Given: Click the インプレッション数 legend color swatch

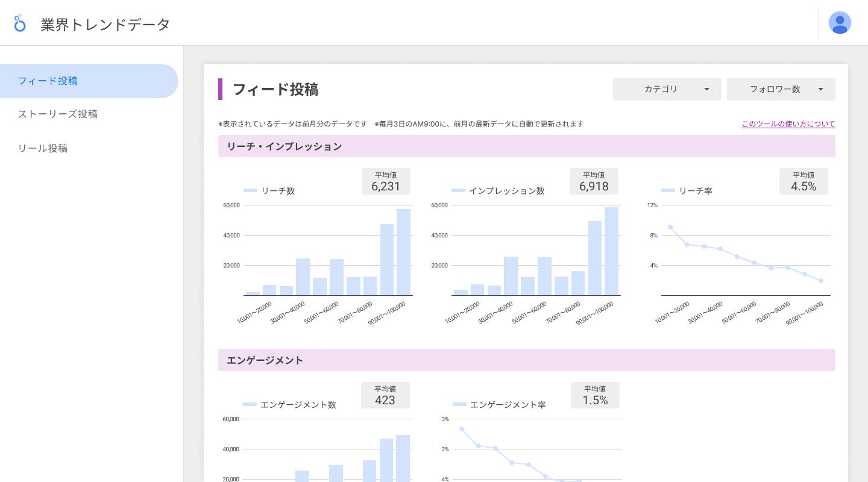Looking at the screenshot, I should point(458,191).
